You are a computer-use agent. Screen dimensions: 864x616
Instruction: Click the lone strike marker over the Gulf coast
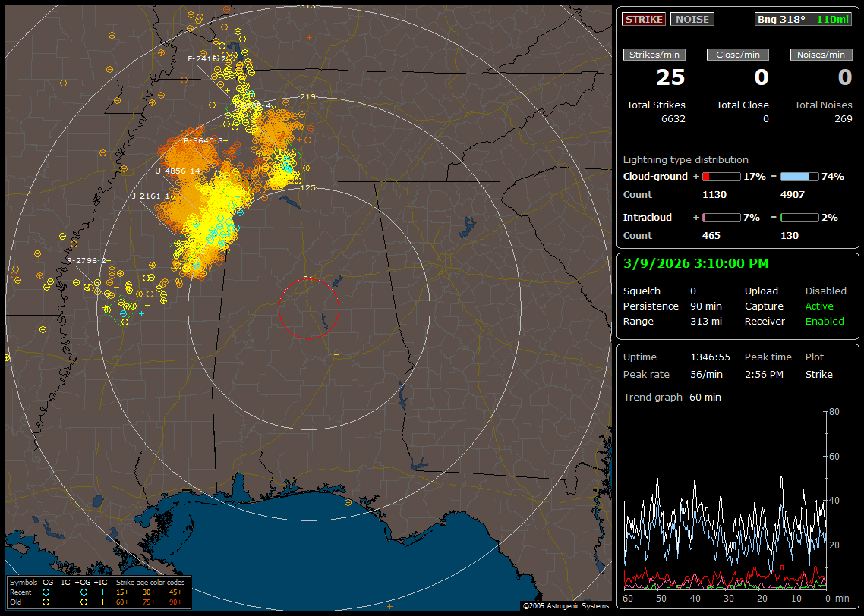pos(348,502)
